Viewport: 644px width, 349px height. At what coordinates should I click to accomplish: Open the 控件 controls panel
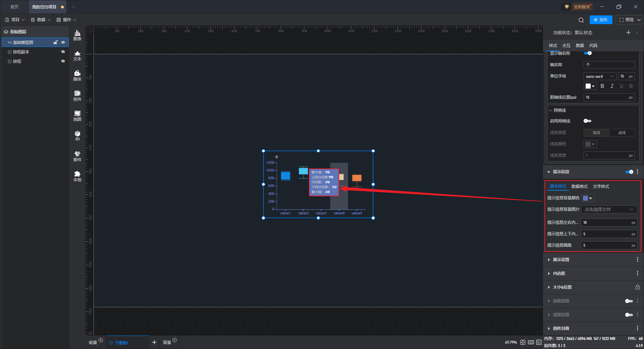(x=77, y=96)
